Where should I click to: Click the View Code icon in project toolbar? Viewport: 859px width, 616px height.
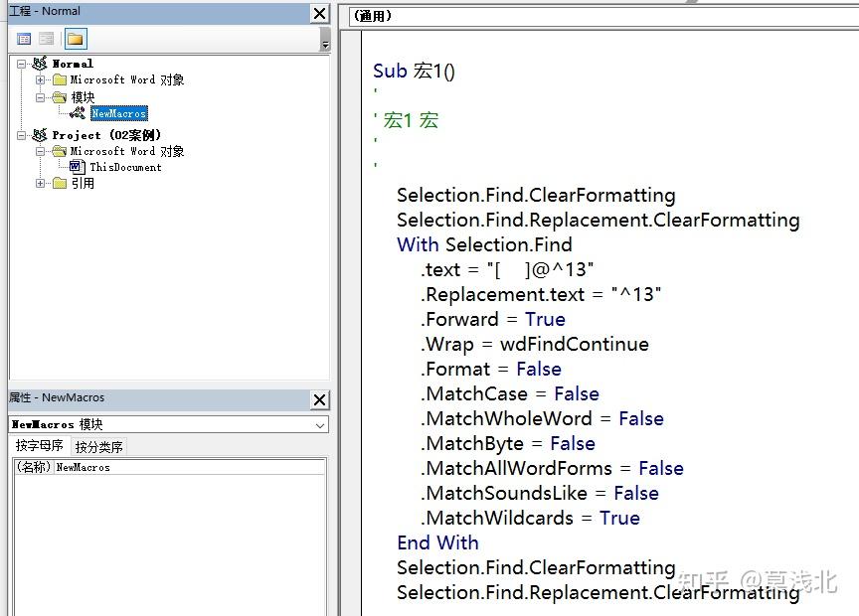click(x=24, y=39)
